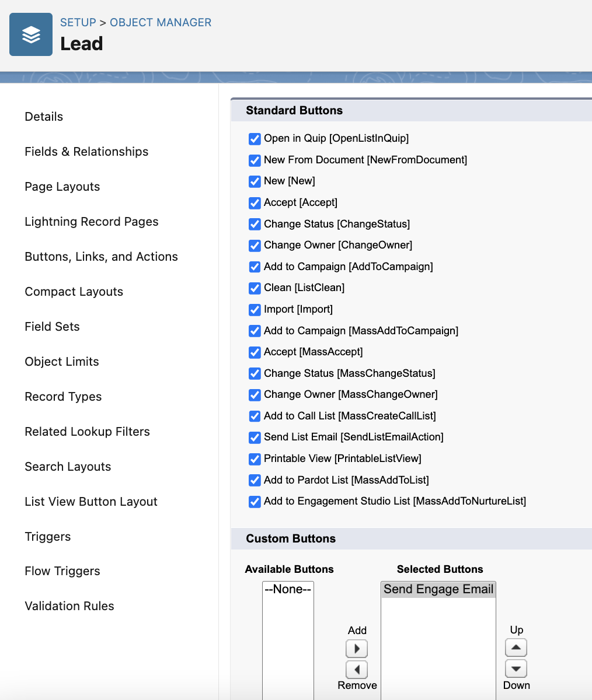Toggle Change Status [ChangeStatus] checkbox

pos(255,225)
